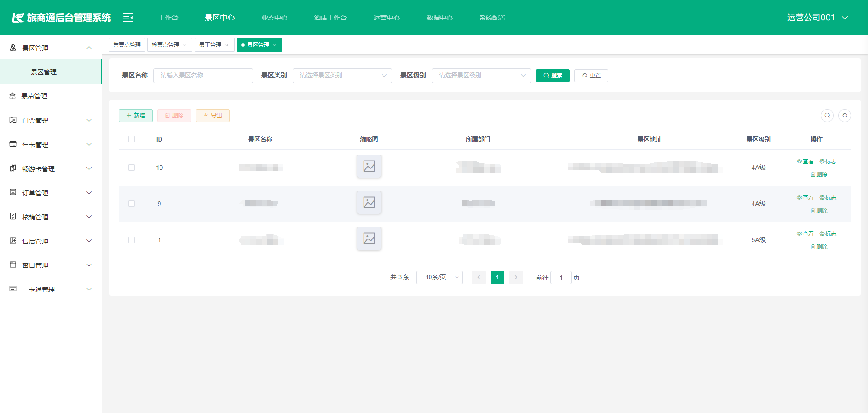Open thumbnail image for ID 9 row
The height and width of the screenshot is (413, 868).
(369, 202)
